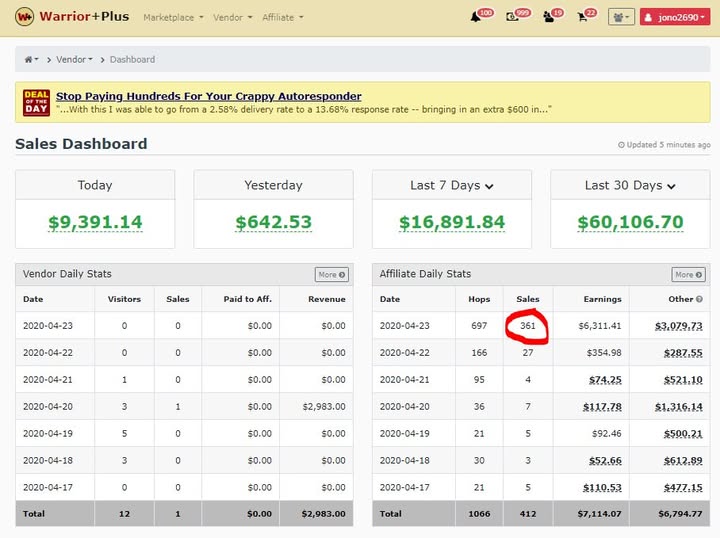Screen dimensions: 720x538
Task: Click More in Affiliate Daily Stats
Action: (688, 274)
